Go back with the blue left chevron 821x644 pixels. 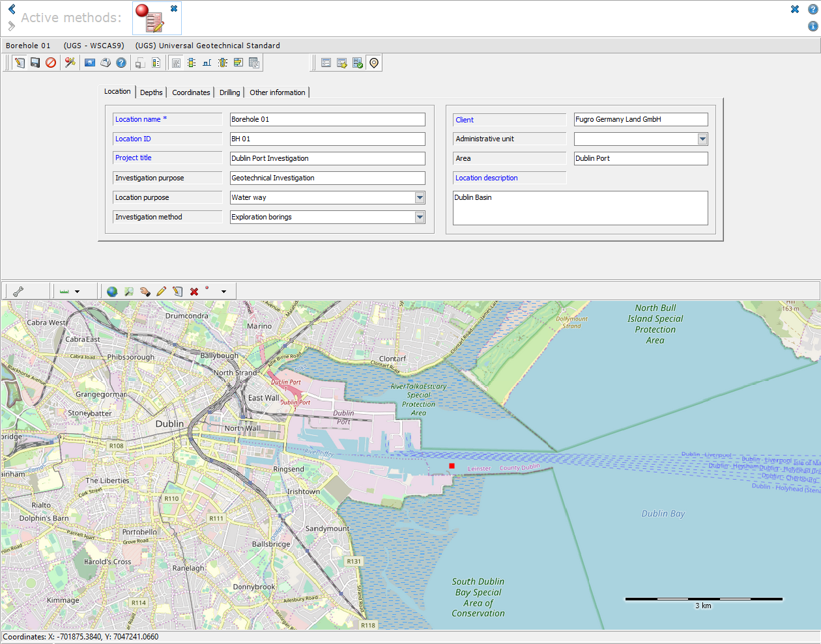point(12,10)
